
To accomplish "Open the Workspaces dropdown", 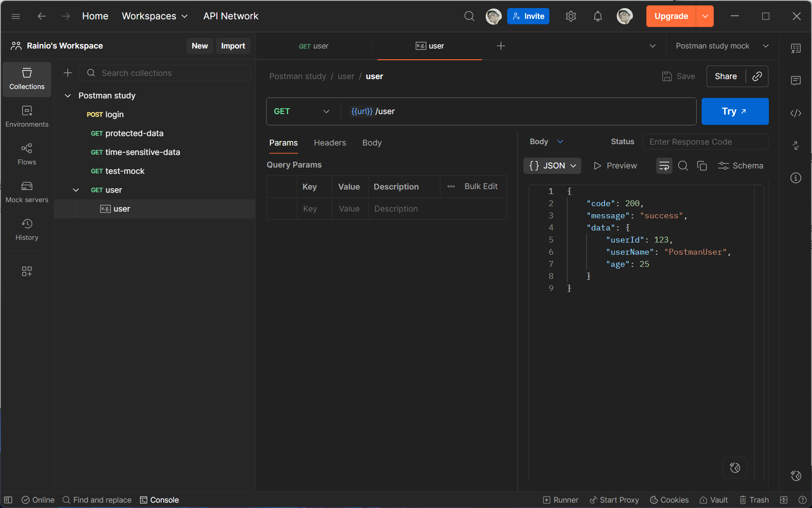I will pos(155,16).
